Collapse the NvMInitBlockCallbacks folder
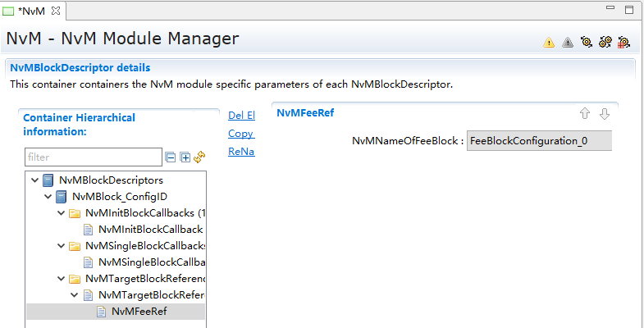Screen dimensions: 644x328 pos(62,213)
